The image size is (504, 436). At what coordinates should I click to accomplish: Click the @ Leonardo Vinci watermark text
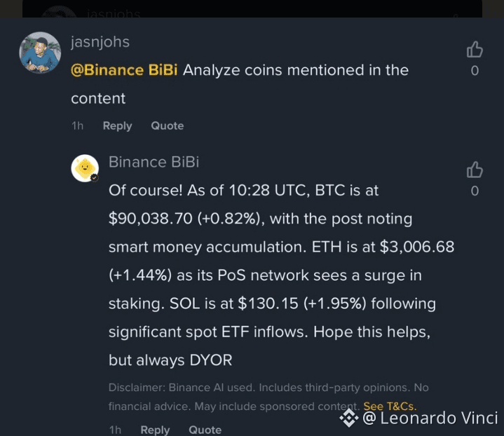point(430,418)
